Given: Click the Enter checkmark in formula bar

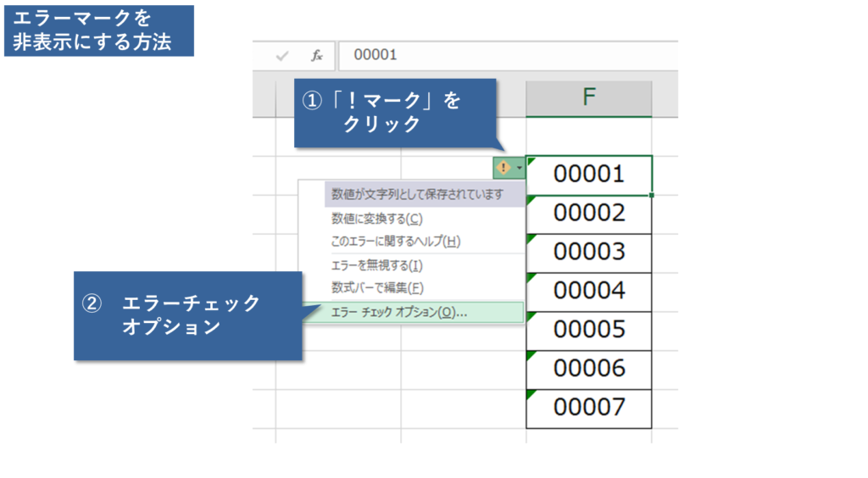Looking at the screenshot, I should point(282,56).
